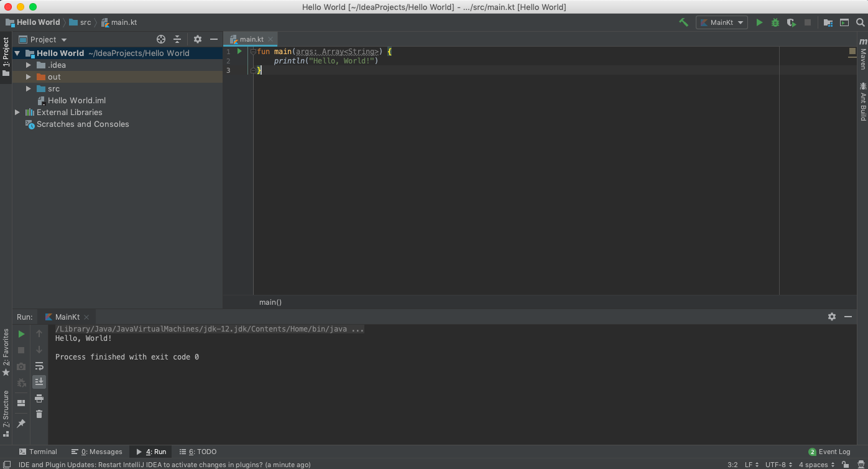Open the Terminal tool window
This screenshot has height=469, width=868.
(38, 452)
